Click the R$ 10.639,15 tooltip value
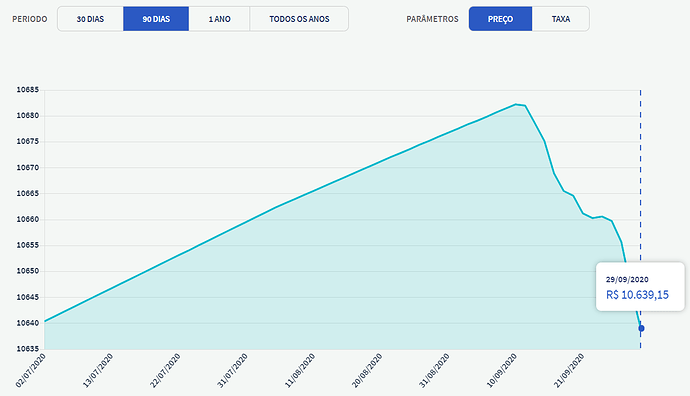 tap(637, 295)
